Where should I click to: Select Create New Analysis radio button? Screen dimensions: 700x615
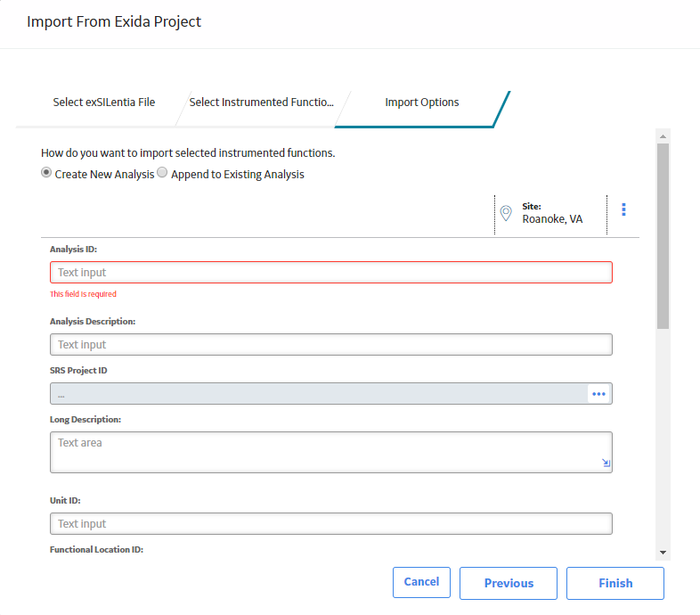pyautogui.click(x=46, y=173)
